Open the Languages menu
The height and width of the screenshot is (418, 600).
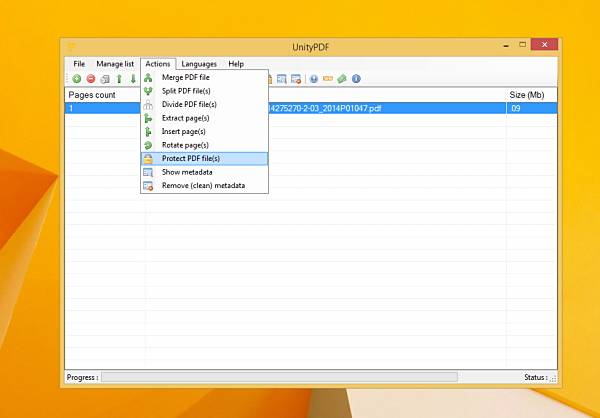point(199,64)
